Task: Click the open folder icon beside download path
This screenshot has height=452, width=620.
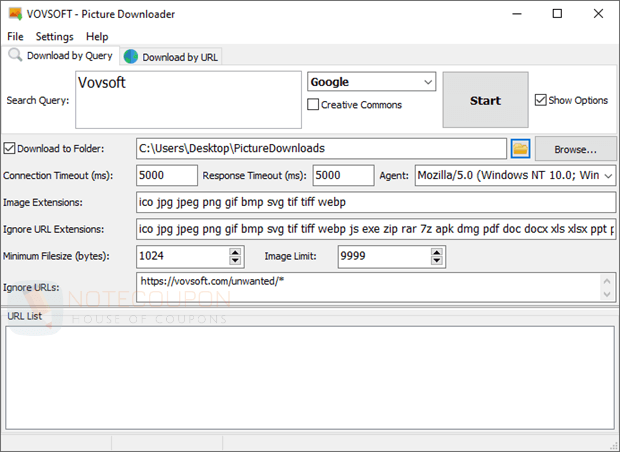Action: 520,149
